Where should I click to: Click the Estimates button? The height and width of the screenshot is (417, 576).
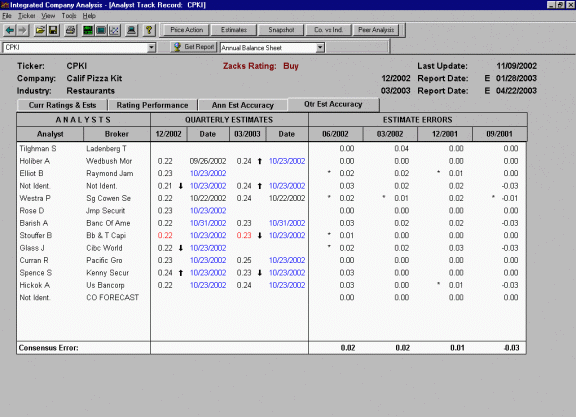pos(234,30)
